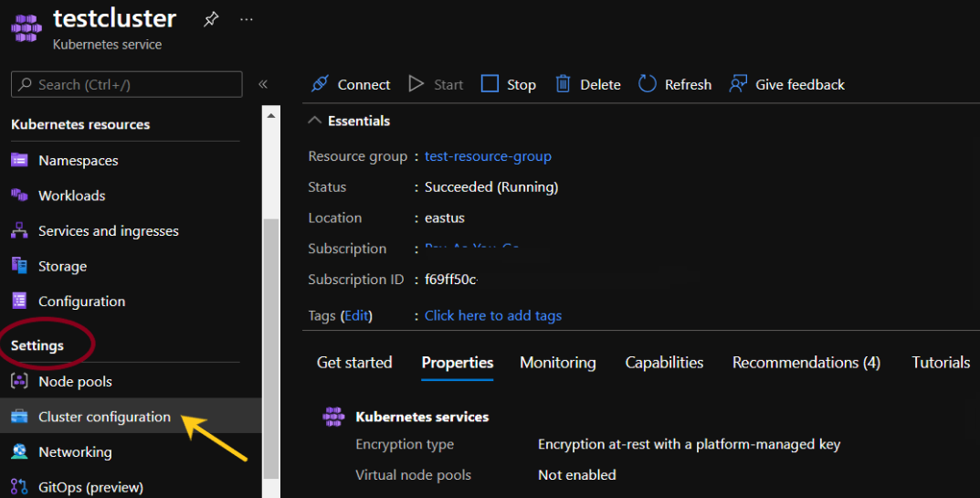Pin testcluster with the pin icon
The width and height of the screenshot is (980, 498).
pos(211,19)
